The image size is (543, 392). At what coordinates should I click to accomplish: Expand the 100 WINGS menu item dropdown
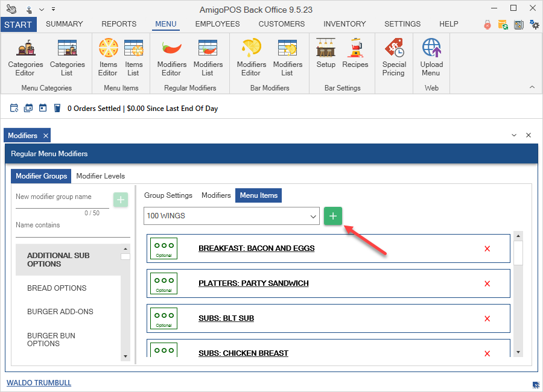pos(313,216)
